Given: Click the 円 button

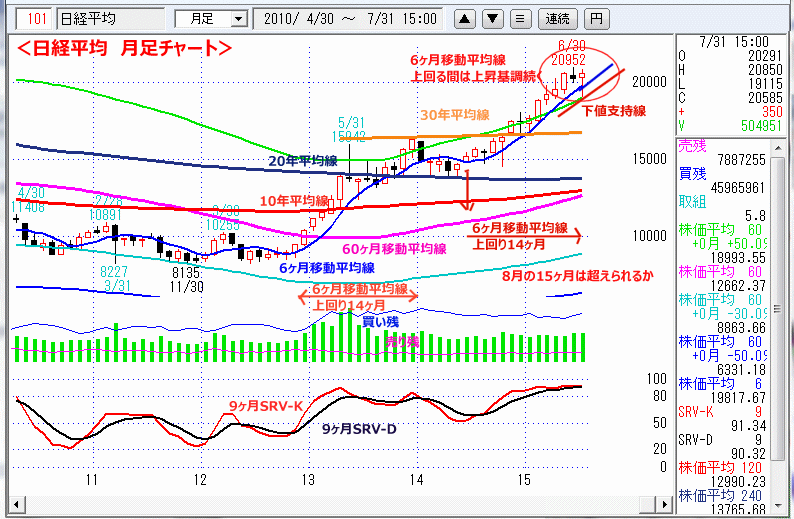Looking at the screenshot, I should [597, 20].
